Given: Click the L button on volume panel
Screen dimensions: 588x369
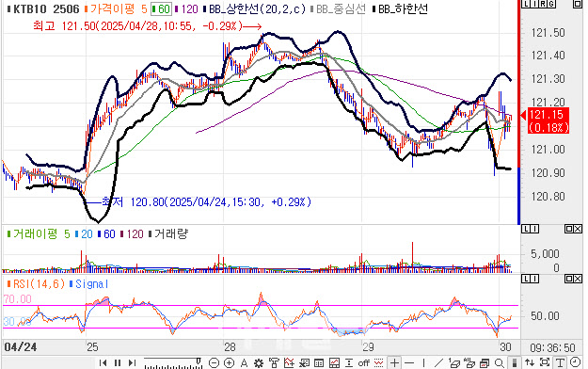Looking at the screenshot, I should coord(526,229).
